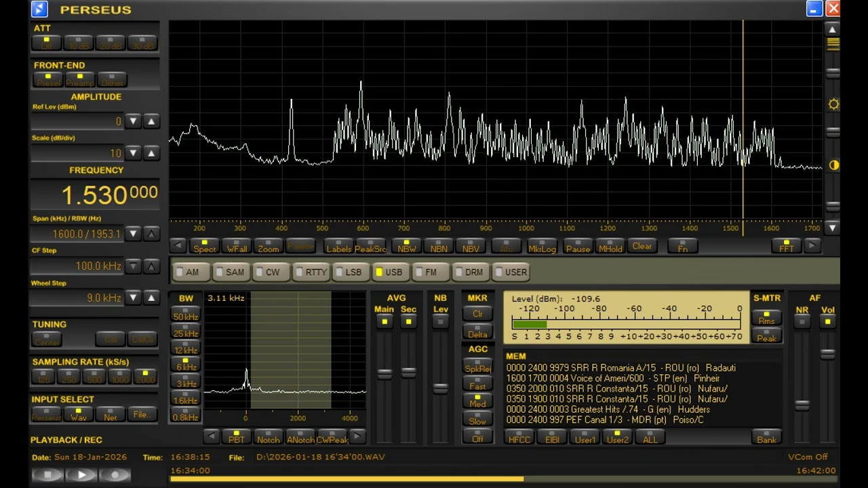Click the contrast half-circle icon beside spectrum
Image resolution: width=868 pixels, height=488 pixels.
(833, 165)
